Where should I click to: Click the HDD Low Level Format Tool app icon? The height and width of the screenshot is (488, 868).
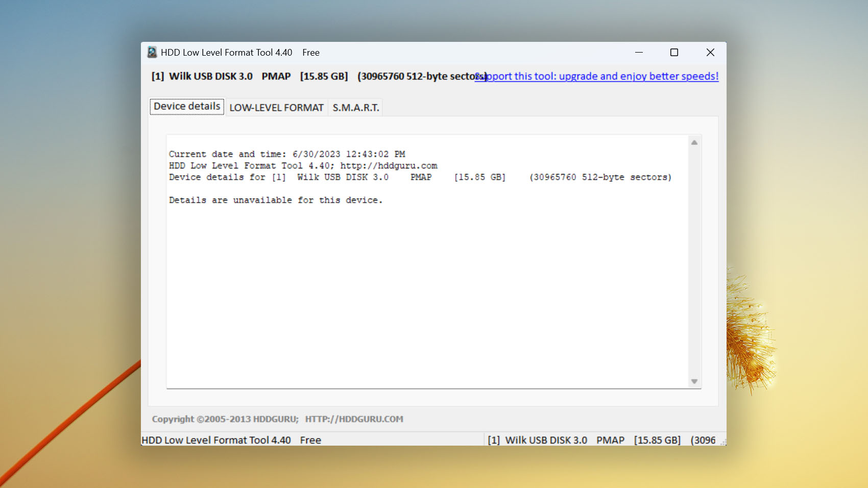(152, 52)
